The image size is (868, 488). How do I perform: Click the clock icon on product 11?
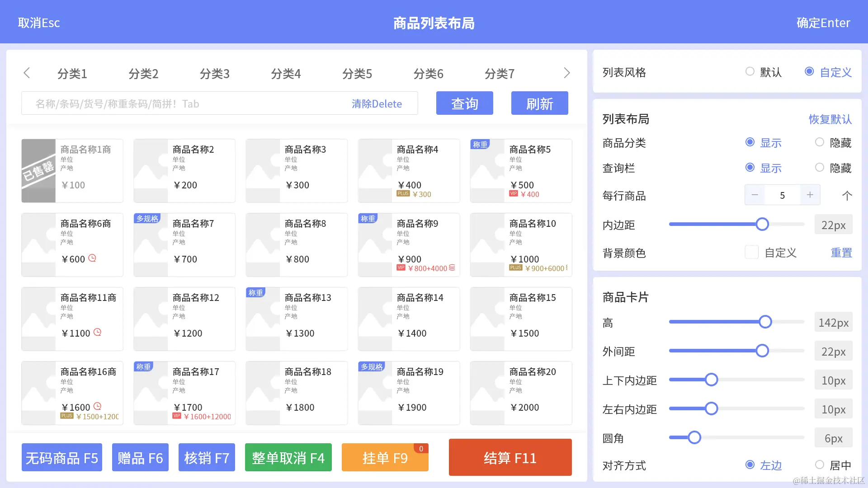pos(97,332)
